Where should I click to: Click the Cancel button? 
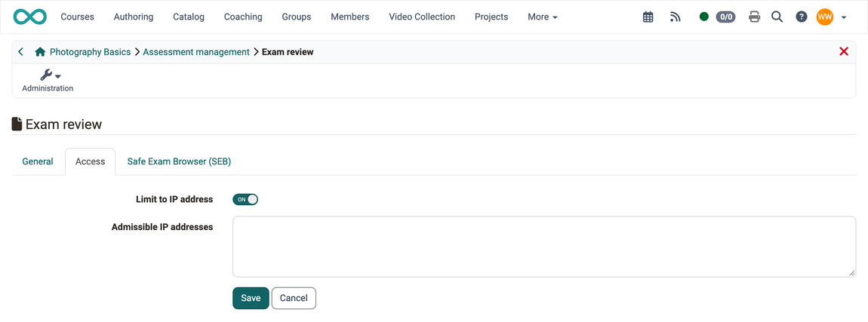point(294,298)
